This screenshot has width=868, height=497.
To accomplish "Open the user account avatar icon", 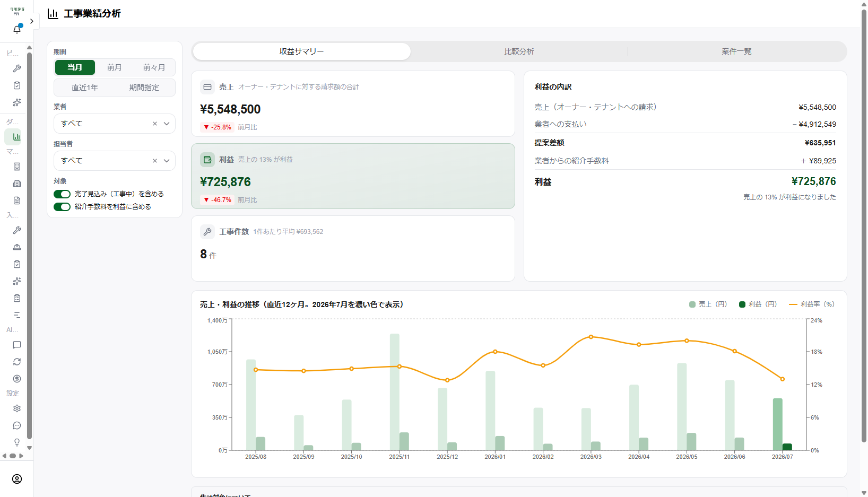I will click(x=17, y=479).
